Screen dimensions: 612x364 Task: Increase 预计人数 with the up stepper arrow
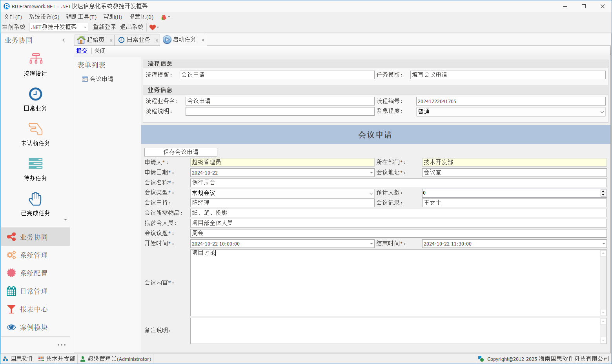click(x=603, y=191)
